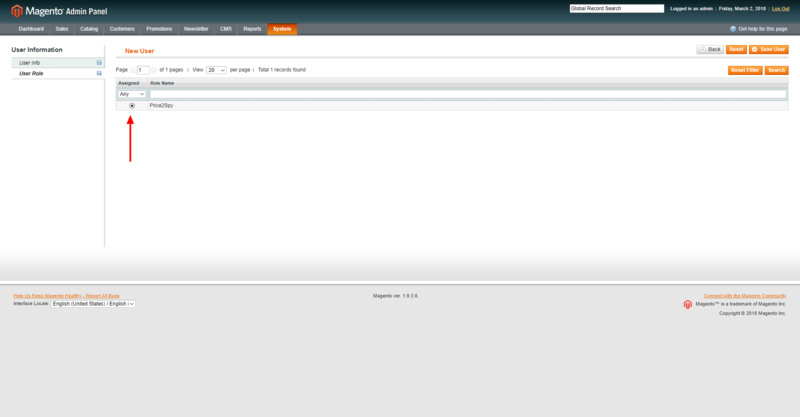Viewport: 800px width, 417px height.
Task: Click the Assigned column header
Action: click(x=129, y=83)
